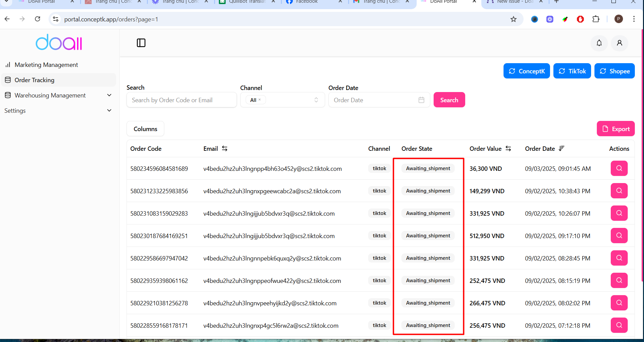Sort by Order Date descending icon
644x342 pixels.
point(562,148)
